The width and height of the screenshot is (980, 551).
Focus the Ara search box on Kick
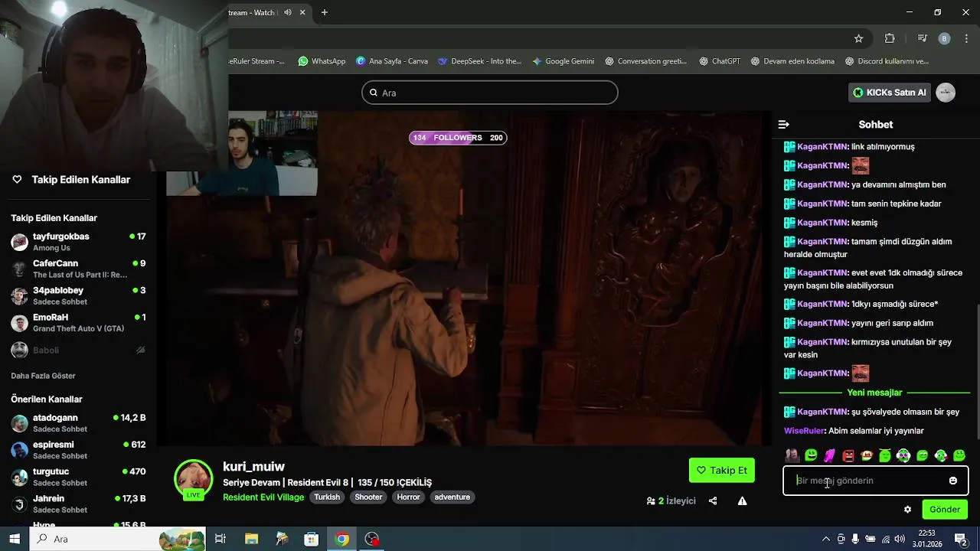(x=490, y=93)
